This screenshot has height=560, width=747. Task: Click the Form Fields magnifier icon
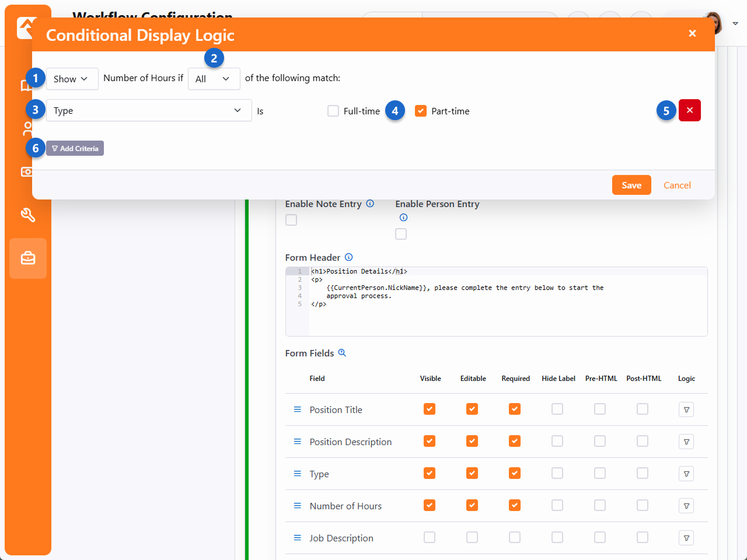coord(343,353)
